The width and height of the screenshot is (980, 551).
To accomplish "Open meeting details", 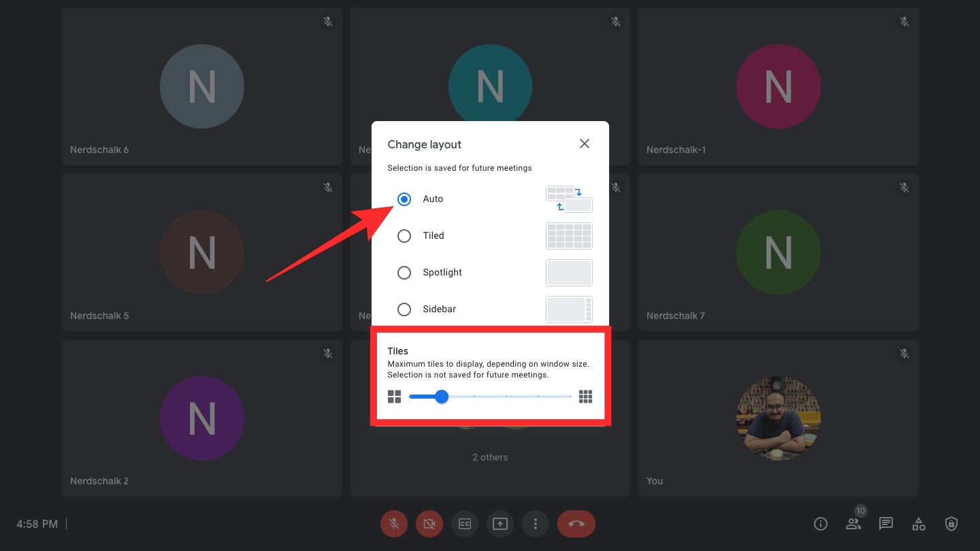I will click(x=820, y=524).
